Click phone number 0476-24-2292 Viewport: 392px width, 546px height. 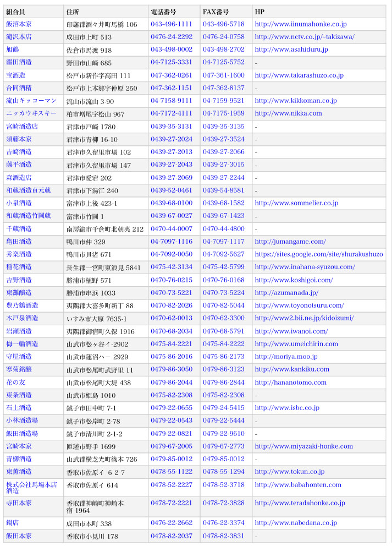pos(172,36)
